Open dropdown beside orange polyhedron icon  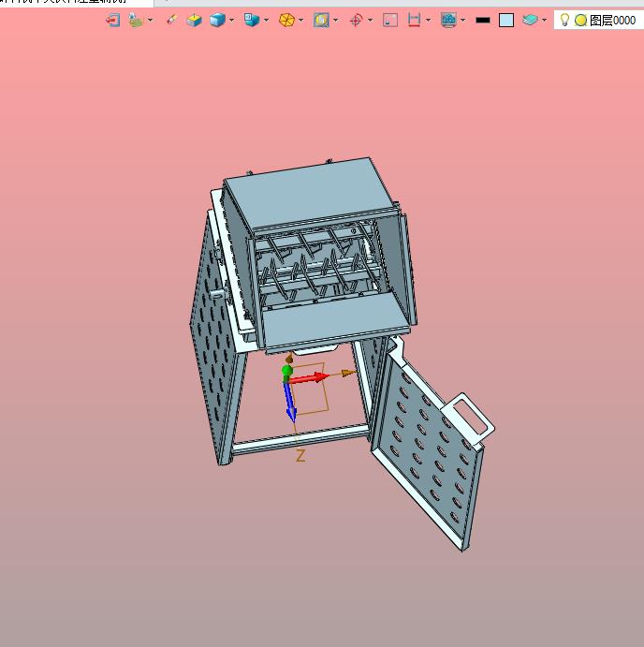tap(301, 20)
